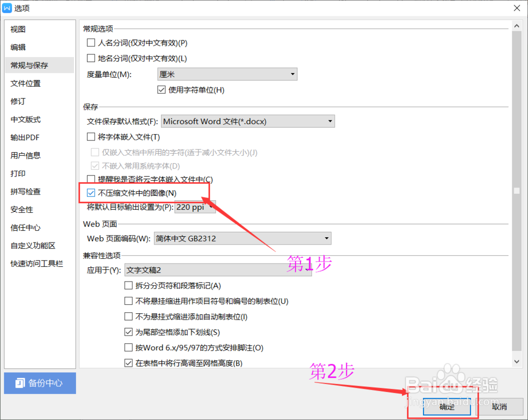528x420 pixels.
Task: Uncheck 在表格中将行高调至网格高度(B) option
Action: pyautogui.click(x=128, y=363)
